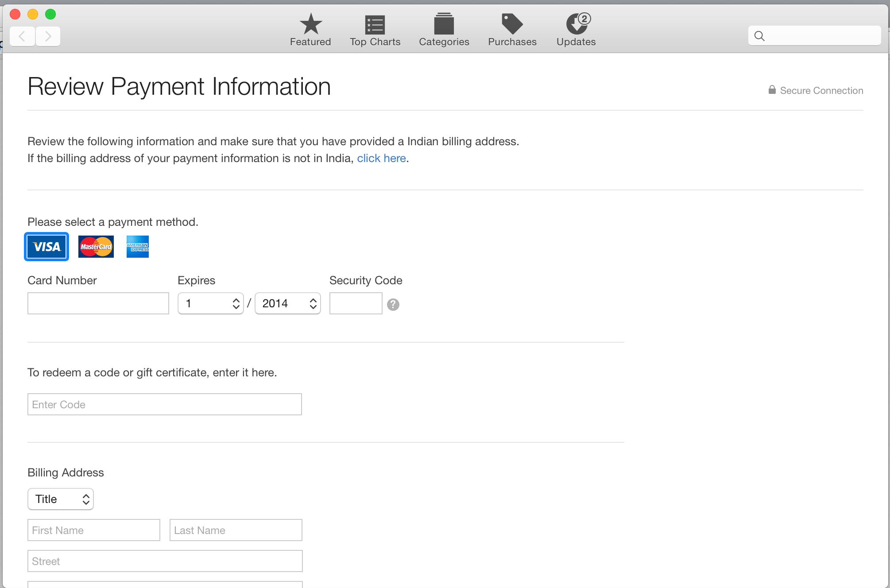Click the Card Number field

coord(98,304)
